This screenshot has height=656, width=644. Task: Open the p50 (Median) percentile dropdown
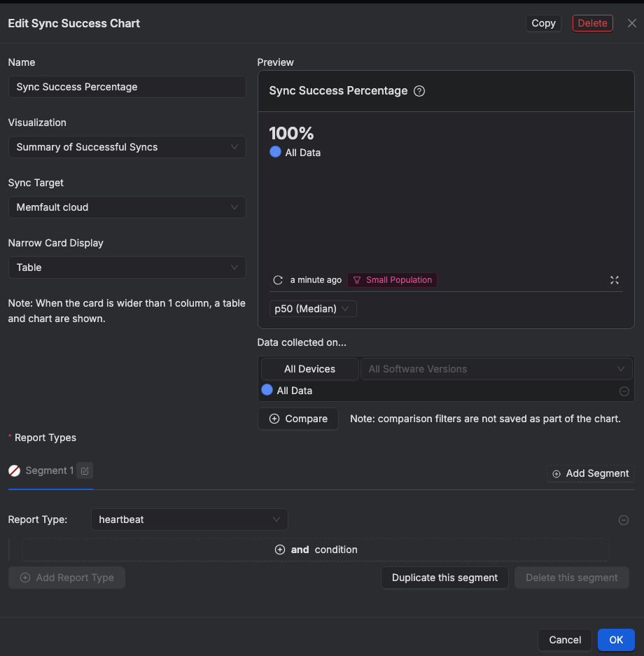click(x=312, y=309)
